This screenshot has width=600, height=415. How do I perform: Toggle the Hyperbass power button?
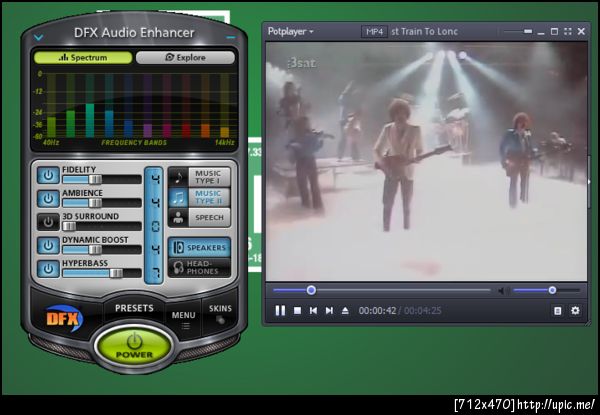(x=48, y=269)
